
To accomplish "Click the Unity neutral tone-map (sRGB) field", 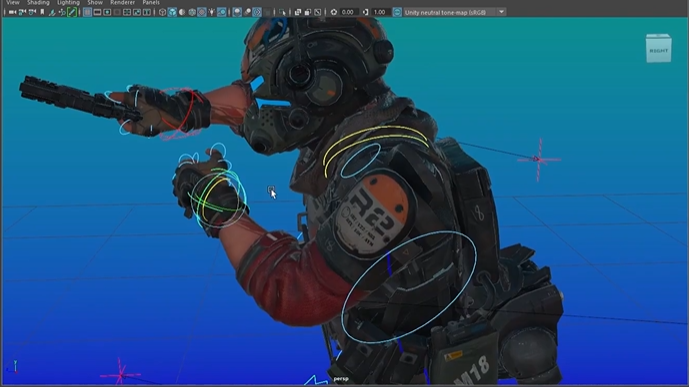I will click(x=450, y=12).
